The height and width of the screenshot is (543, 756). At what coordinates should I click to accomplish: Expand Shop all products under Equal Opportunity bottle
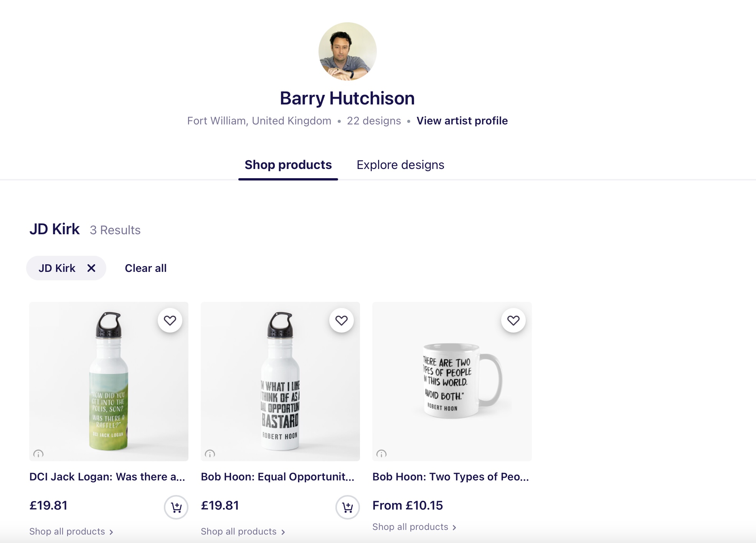pos(243,531)
